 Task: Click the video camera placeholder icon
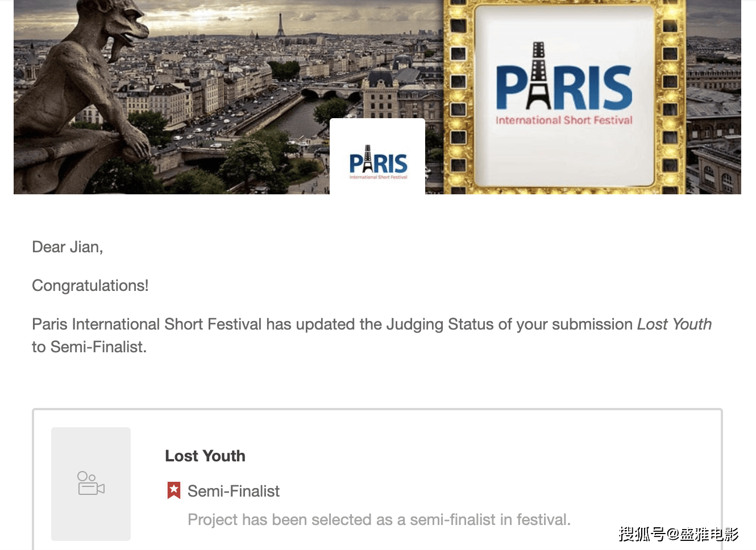[x=91, y=484]
